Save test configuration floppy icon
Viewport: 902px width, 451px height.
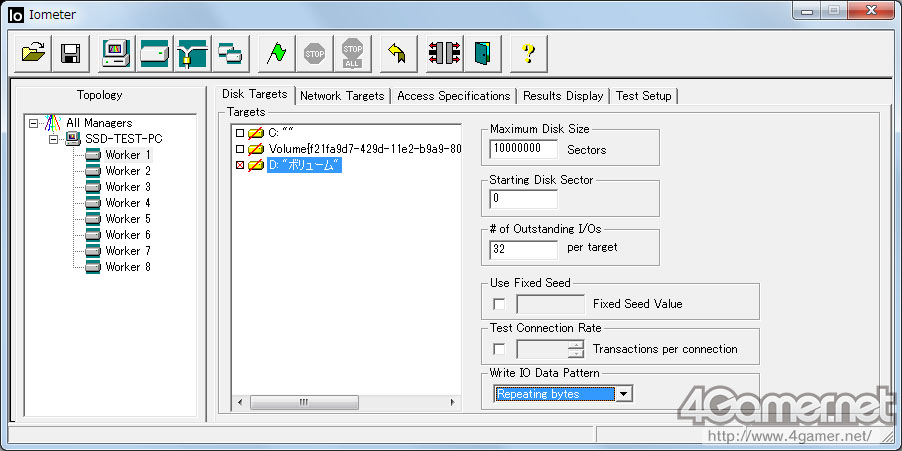click(70, 53)
